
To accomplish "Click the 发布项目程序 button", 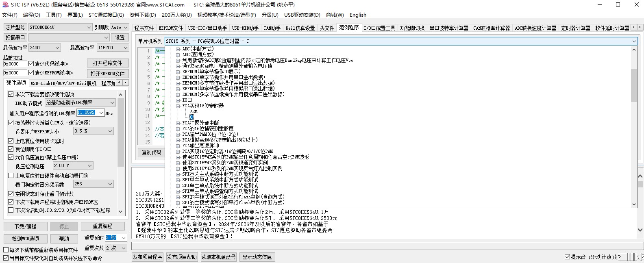I will (148, 257).
